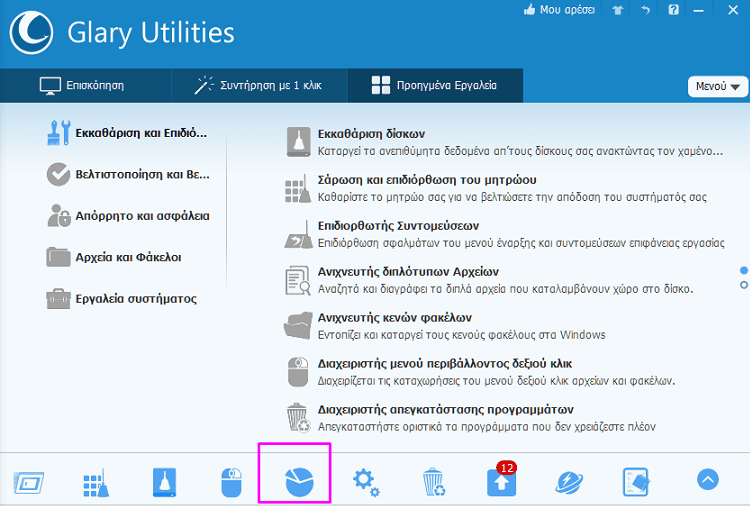Click the shortcut fixer icon beside Επιδιορθωτής Συντομεύσεων
Image resolution: width=750 pixels, height=506 pixels.
(298, 234)
